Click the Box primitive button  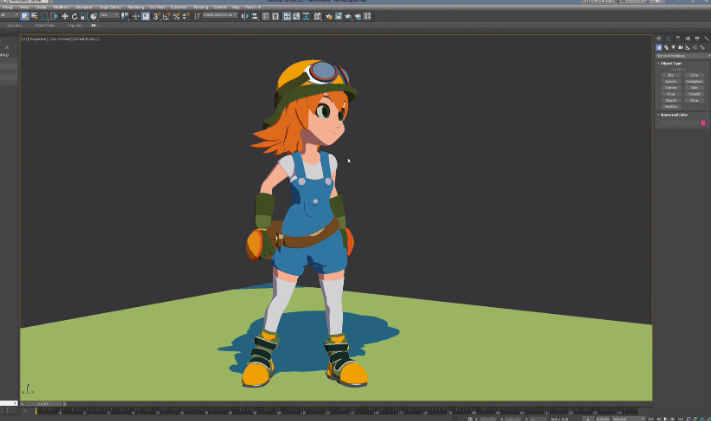(x=671, y=75)
